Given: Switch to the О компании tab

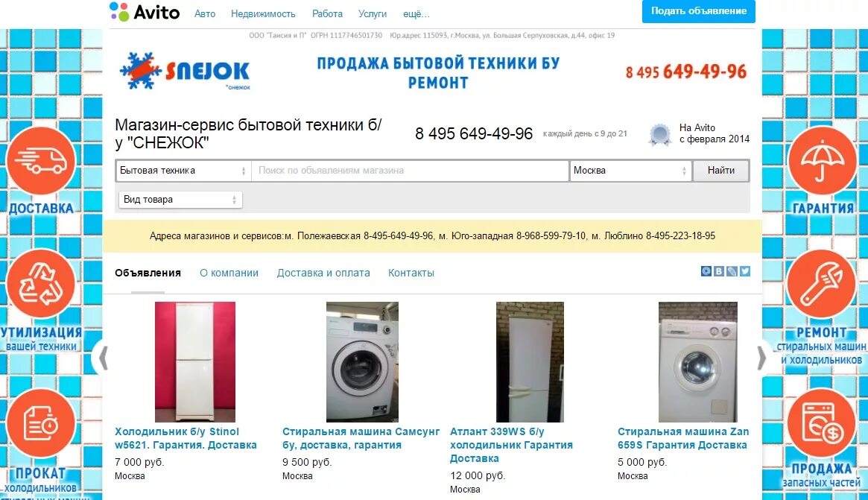Looking at the screenshot, I should (229, 273).
